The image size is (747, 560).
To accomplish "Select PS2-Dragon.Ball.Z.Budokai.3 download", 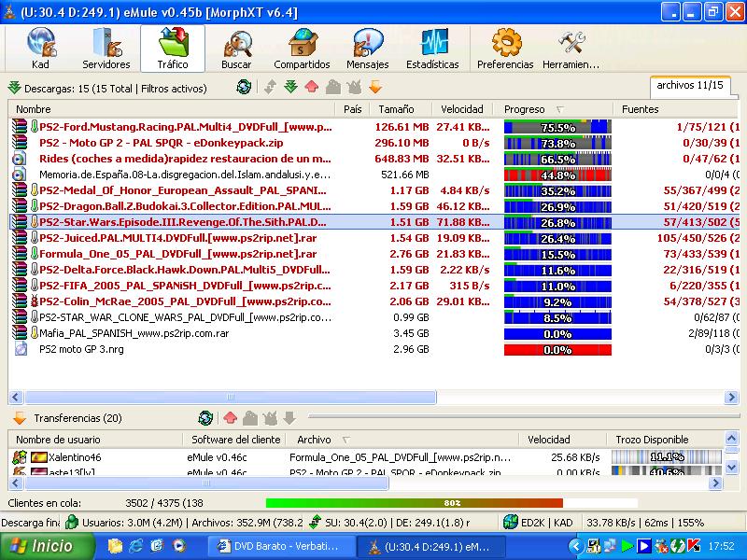I will (x=374, y=206).
